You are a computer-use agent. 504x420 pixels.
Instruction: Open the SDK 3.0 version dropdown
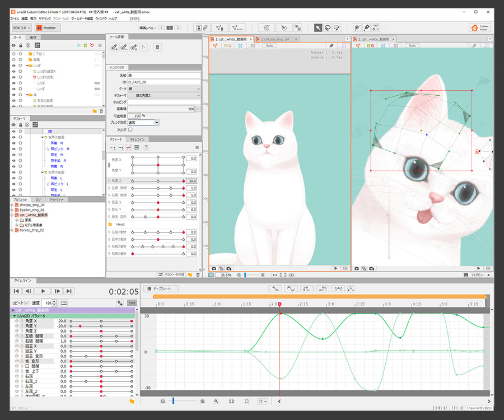(x=22, y=28)
